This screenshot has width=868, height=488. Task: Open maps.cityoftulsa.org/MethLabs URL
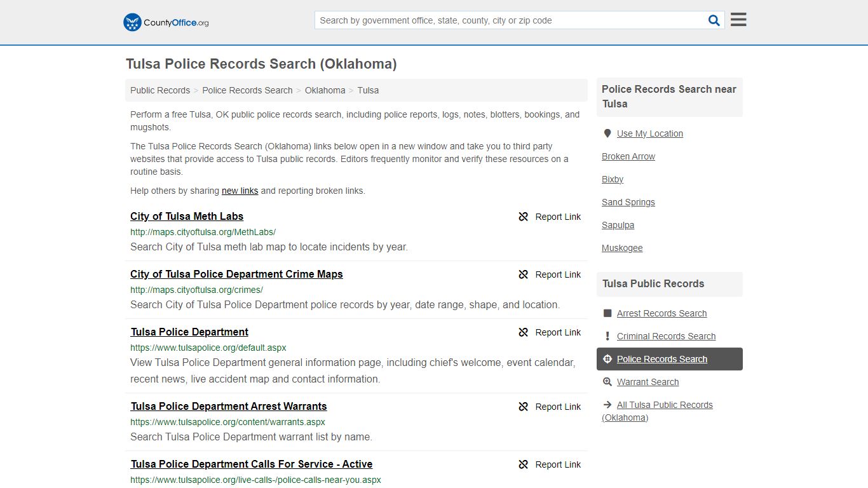pyautogui.click(x=203, y=232)
